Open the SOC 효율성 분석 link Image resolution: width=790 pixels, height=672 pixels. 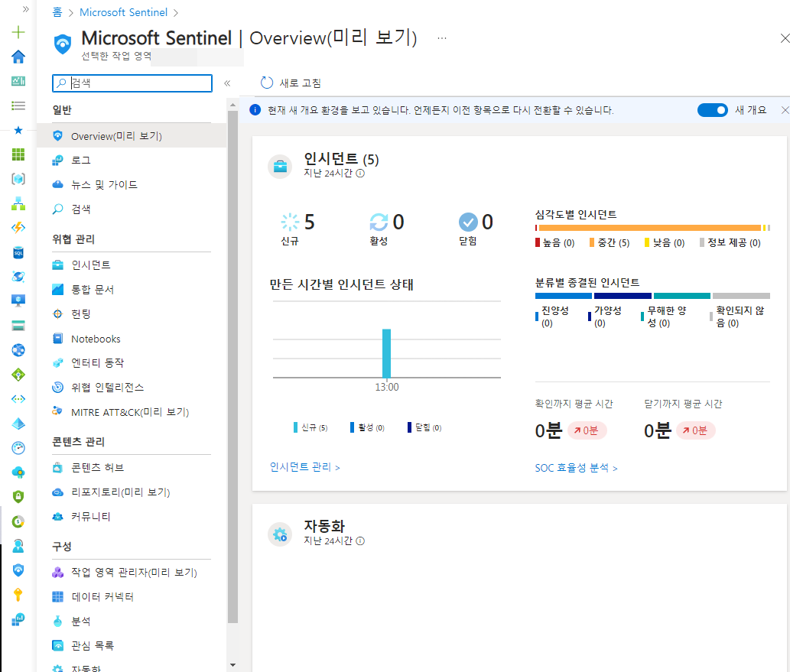[x=577, y=468]
